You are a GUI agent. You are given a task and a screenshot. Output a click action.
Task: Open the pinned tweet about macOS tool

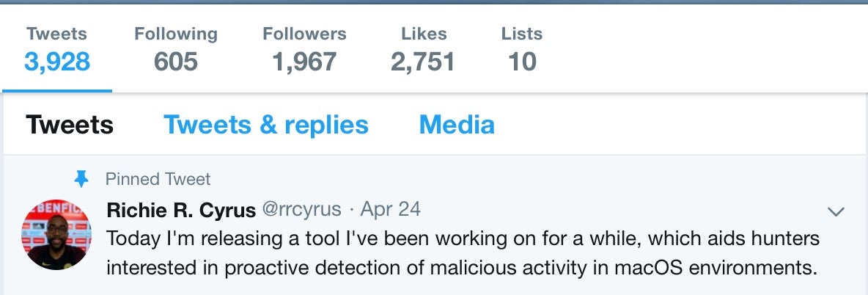tap(462, 253)
